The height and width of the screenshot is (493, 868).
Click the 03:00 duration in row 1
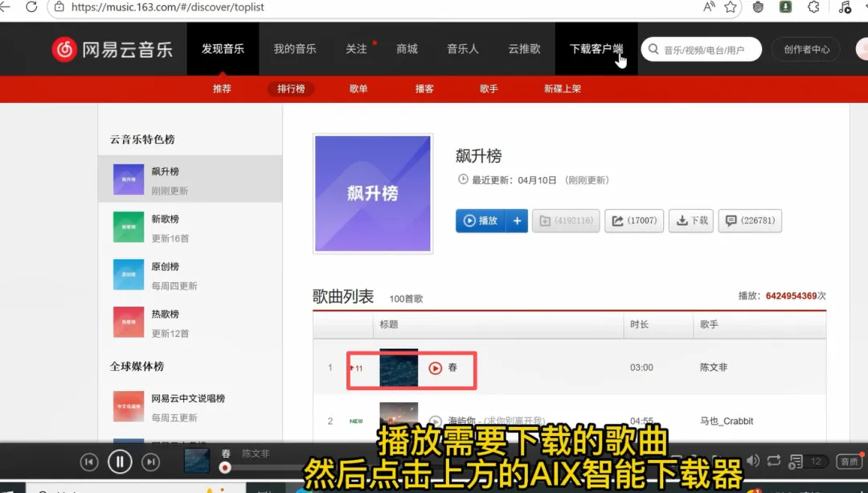click(641, 368)
